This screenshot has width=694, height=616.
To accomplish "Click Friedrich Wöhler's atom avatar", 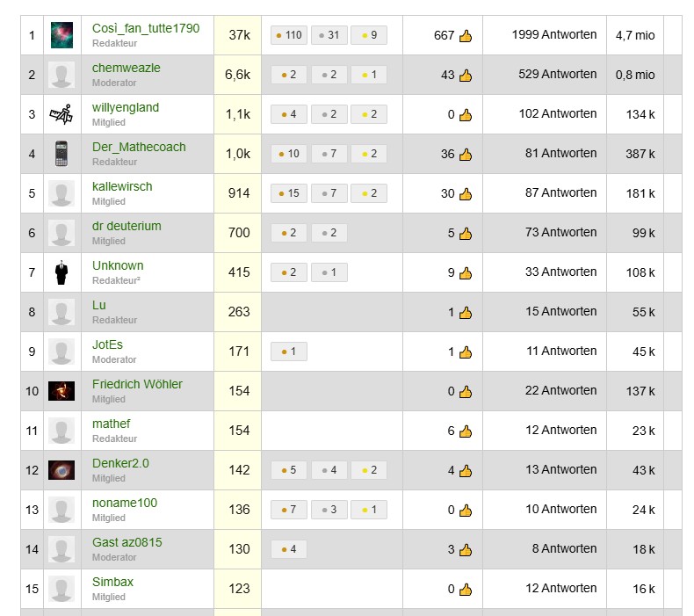I will click(x=61, y=391).
